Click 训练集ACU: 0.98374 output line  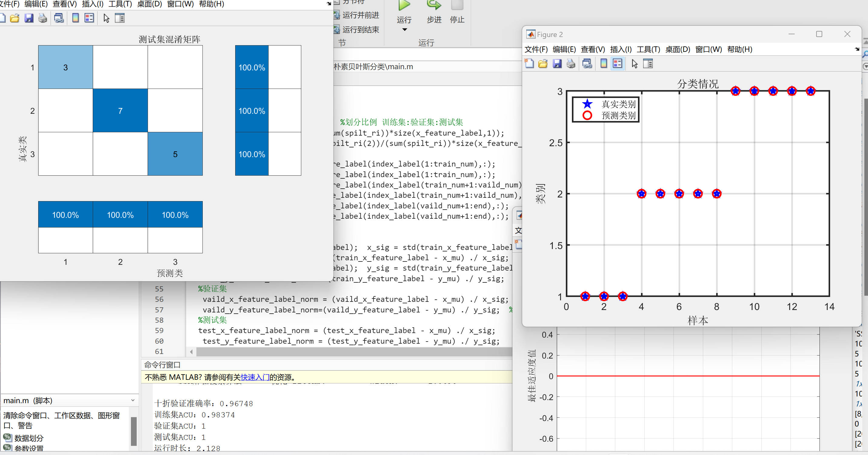(195, 415)
